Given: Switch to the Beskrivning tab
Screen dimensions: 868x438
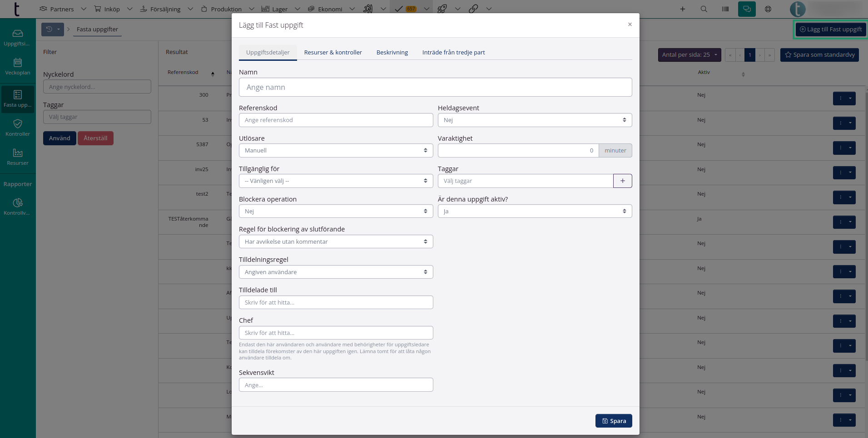Looking at the screenshot, I should pos(392,53).
